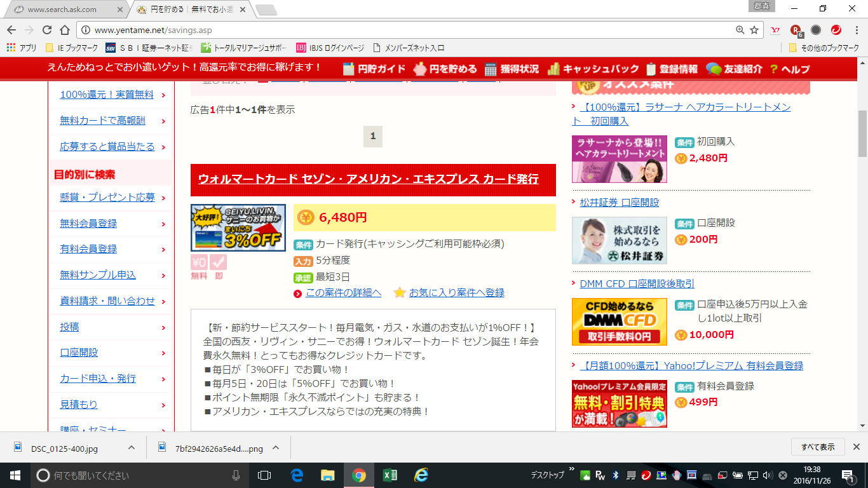The image size is (868, 488).
Task: Open ラサーナ ヘアカラートリートメント link
Action: tap(681, 114)
